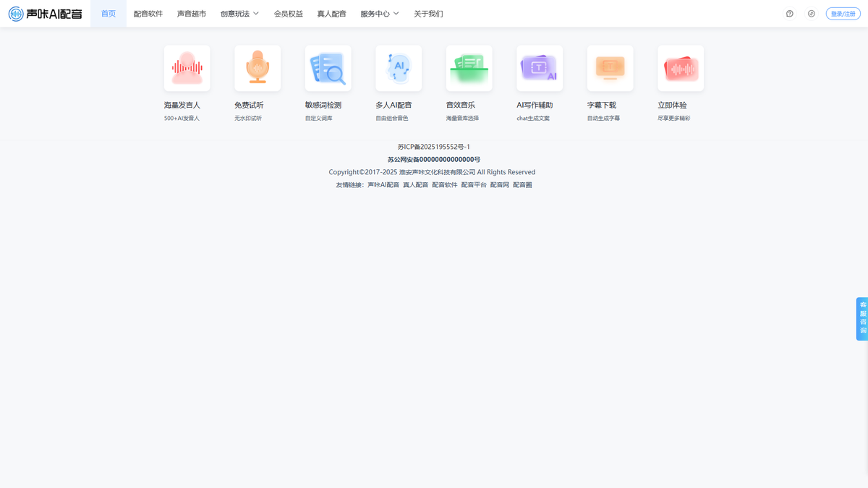Expand the 创意玩法 dropdown menu

coord(239,14)
